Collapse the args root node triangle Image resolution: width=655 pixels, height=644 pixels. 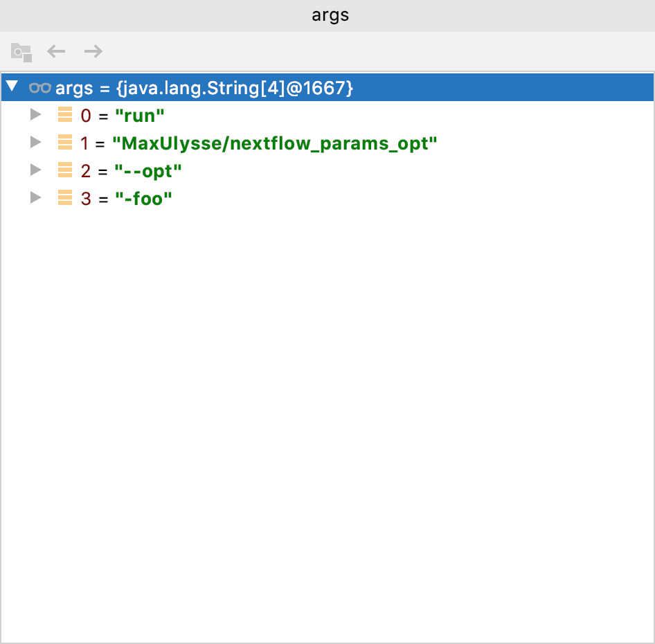pyautogui.click(x=12, y=86)
